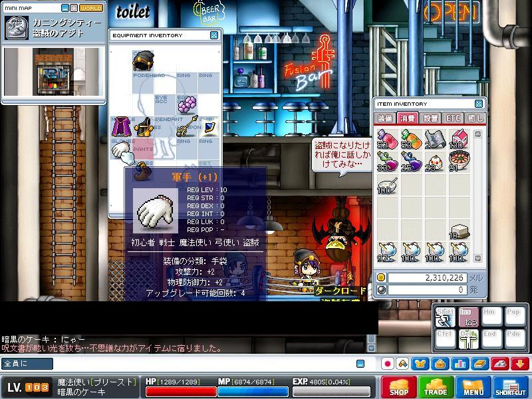This screenshot has height=399, width=532.
Task: Click the chat log scroll-down arrow
Action: click(372, 348)
